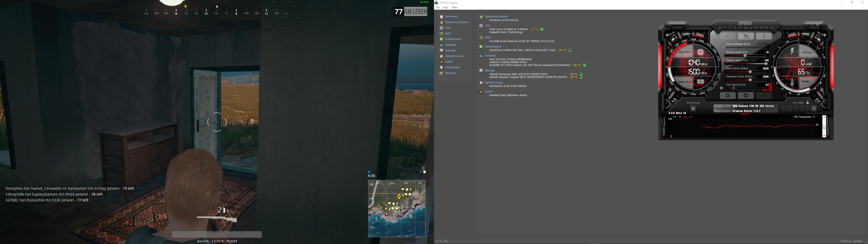Viewport: 868px width, 244px height.
Task: Open MSI Kombustor with the K button
Action: click(728, 36)
